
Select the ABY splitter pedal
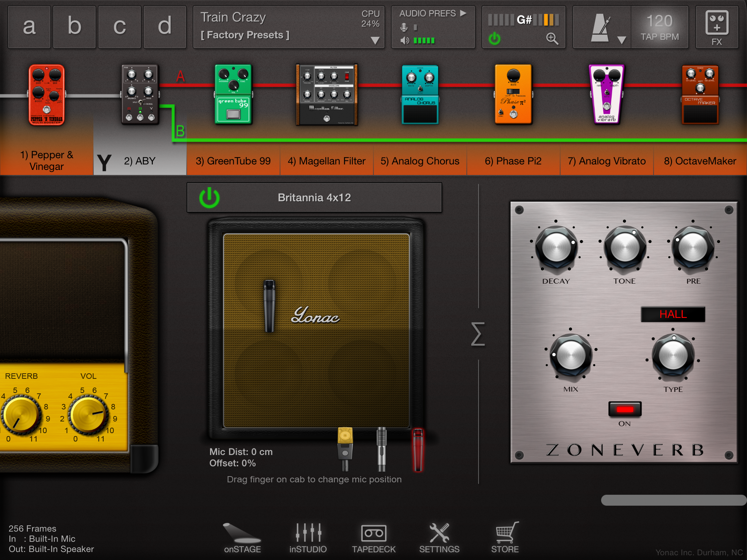tap(140, 95)
